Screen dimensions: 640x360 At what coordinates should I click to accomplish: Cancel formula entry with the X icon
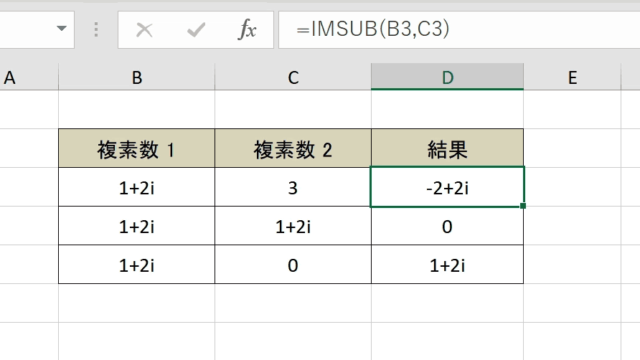(x=144, y=30)
